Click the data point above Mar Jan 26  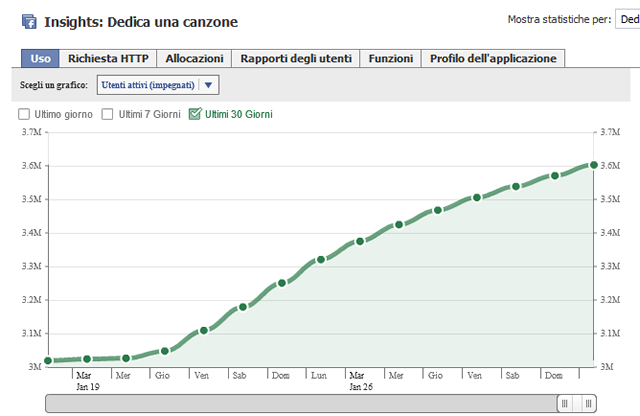pos(360,242)
